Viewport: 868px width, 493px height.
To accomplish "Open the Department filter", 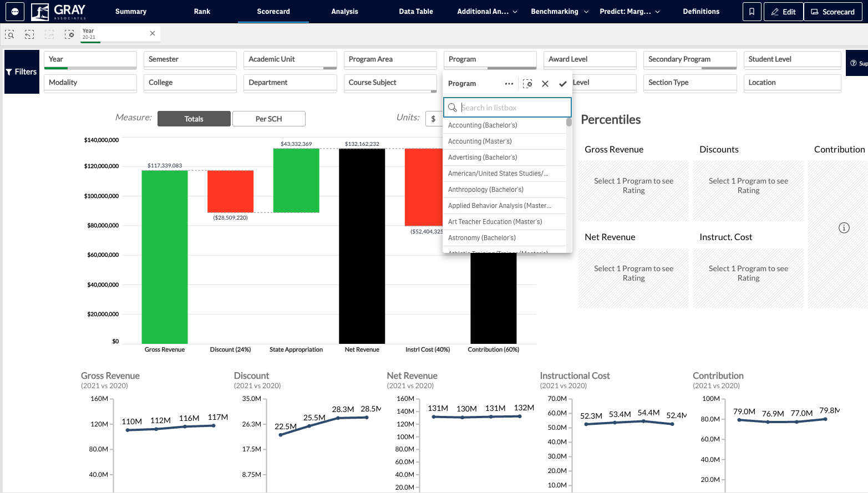I will tap(290, 83).
